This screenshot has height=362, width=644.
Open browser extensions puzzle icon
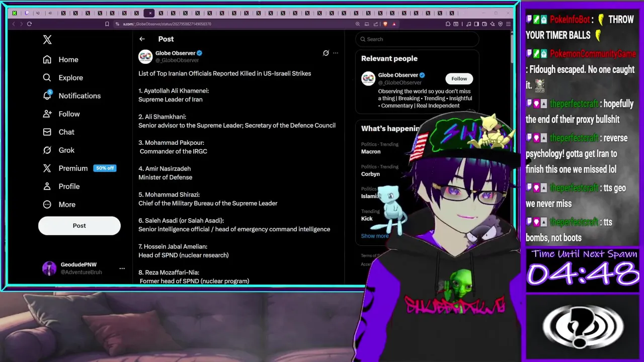click(x=448, y=24)
